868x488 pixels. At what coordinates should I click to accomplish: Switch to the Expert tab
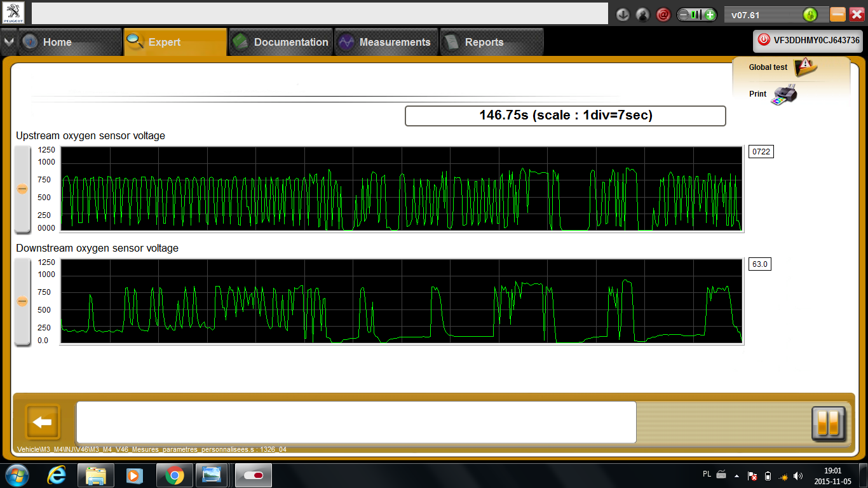[x=175, y=42]
